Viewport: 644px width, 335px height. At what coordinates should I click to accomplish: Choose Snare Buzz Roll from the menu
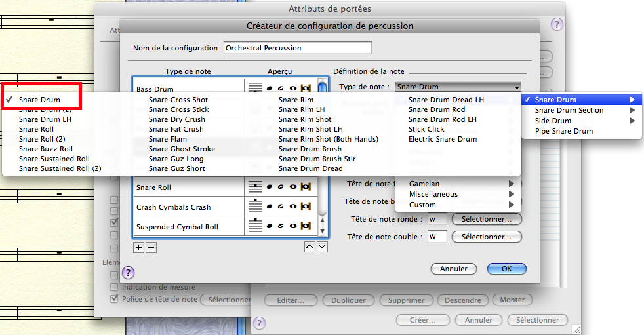(x=46, y=149)
